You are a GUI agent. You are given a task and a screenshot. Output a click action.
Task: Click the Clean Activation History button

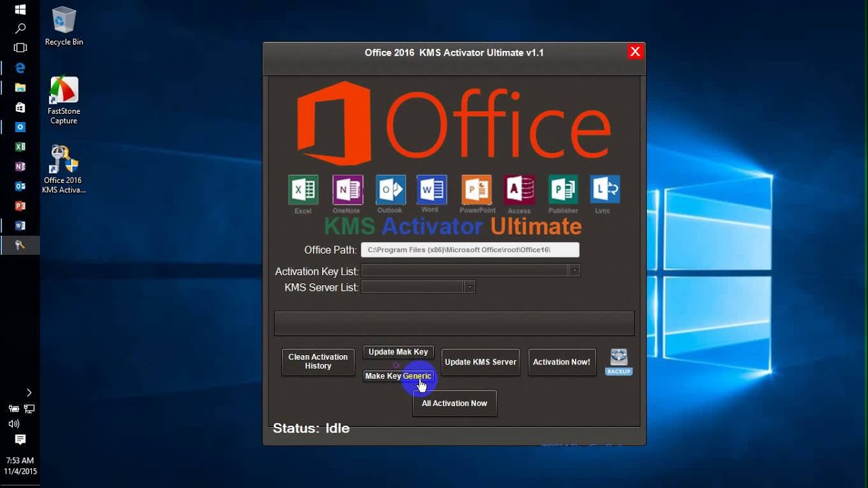pyautogui.click(x=318, y=362)
